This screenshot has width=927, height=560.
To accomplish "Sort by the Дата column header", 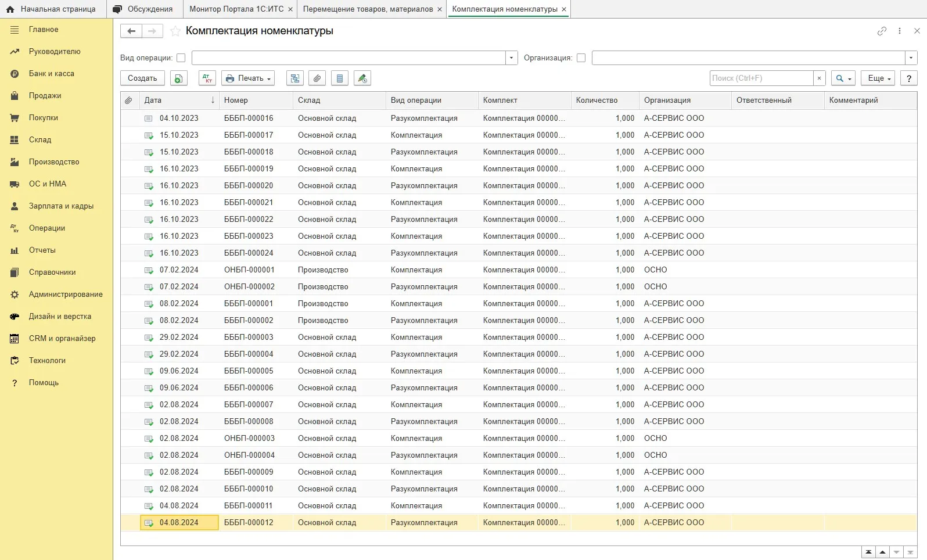I will (x=179, y=100).
